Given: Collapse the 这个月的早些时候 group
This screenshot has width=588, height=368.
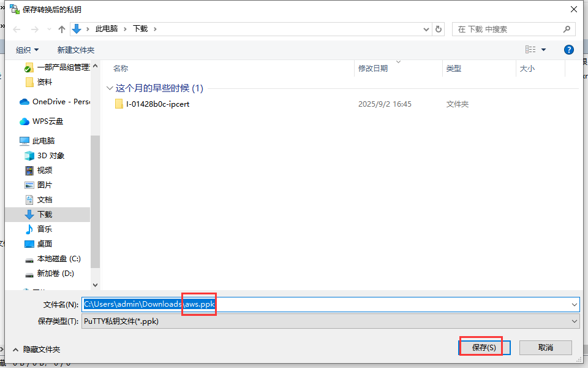Looking at the screenshot, I should [110, 88].
